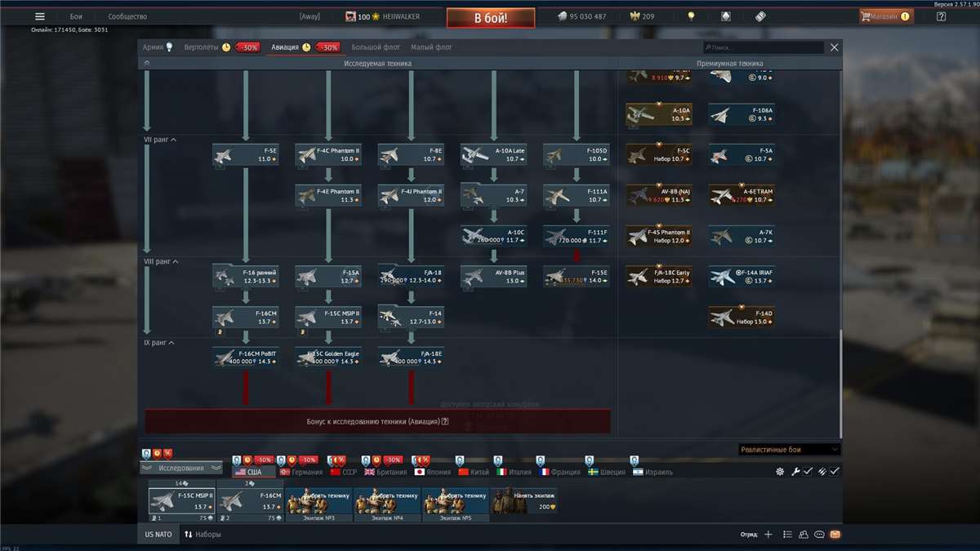Open the chat bubble icon

click(x=819, y=535)
